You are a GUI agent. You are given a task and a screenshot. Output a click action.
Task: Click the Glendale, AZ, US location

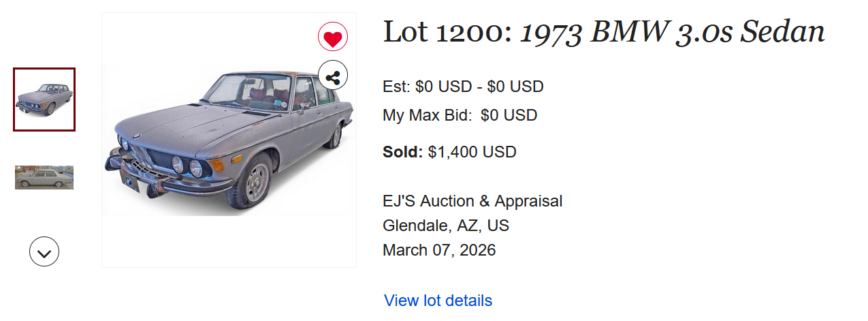[x=446, y=226]
